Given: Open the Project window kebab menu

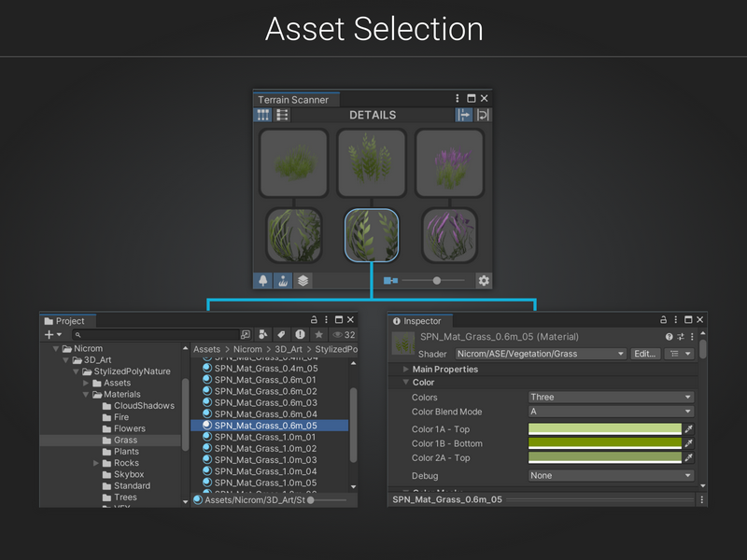Looking at the screenshot, I should (326, 319).
